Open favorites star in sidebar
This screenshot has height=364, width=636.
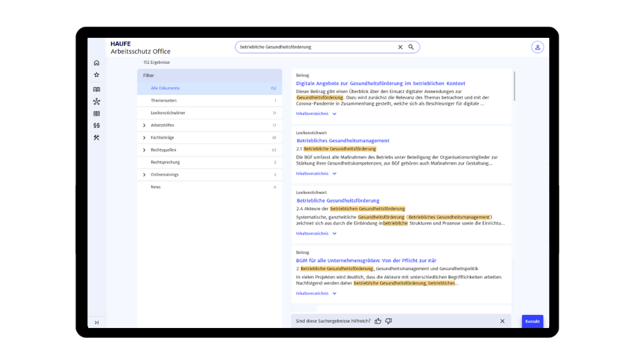click(96, 75)
